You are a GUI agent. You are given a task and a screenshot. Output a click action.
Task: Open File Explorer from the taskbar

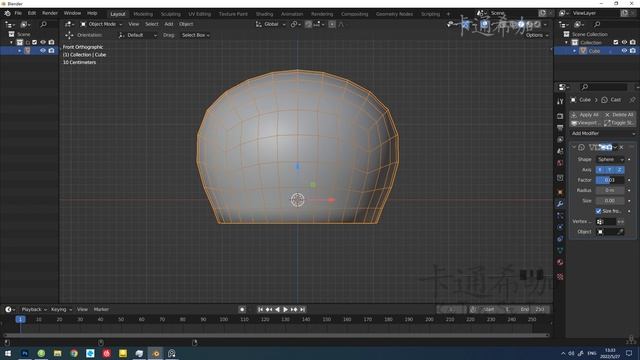click(x=58, y=353)
